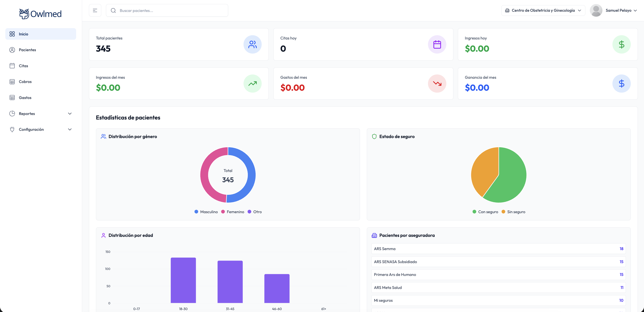Screen dimensions: 644x312
Task: Toggle the Sin seguro legend item
Action: tap(513, 212)
